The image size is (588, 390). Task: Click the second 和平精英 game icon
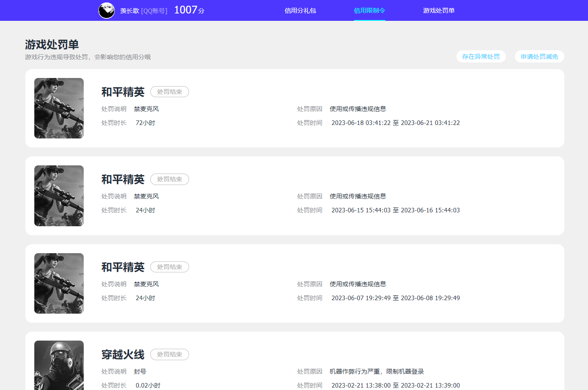(59, 196)
